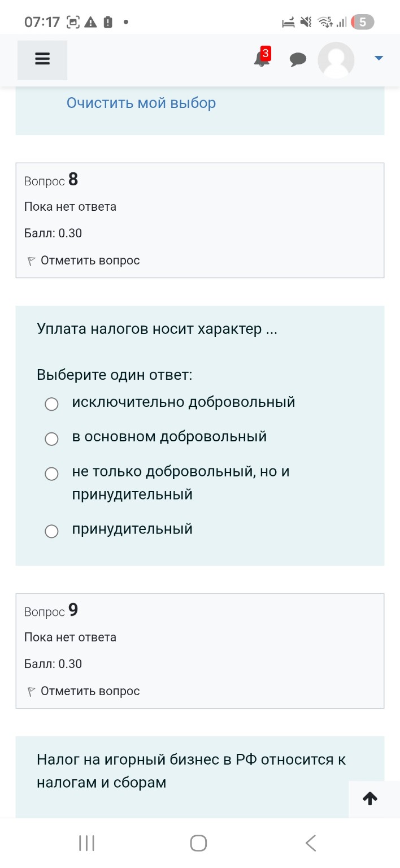This screenshot has width=400, height=868.
Task: Click the 'Очистить мой выбор' link
Action: (x=141, y=103)
